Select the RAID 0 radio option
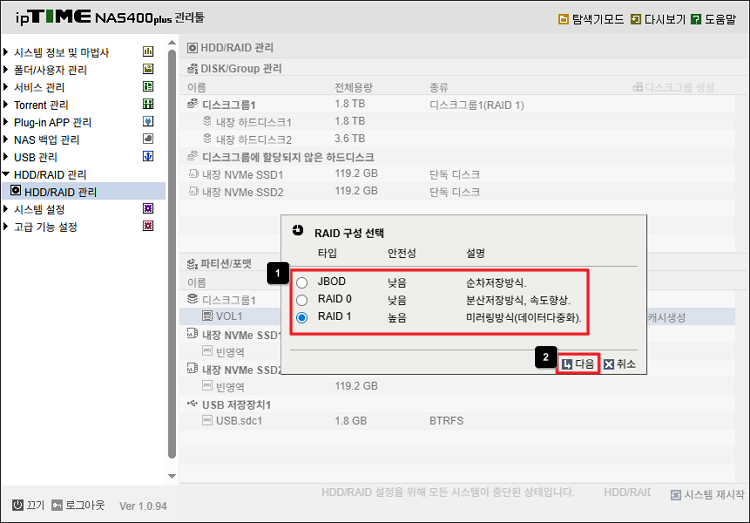750x523 pixels. point(302,301)
